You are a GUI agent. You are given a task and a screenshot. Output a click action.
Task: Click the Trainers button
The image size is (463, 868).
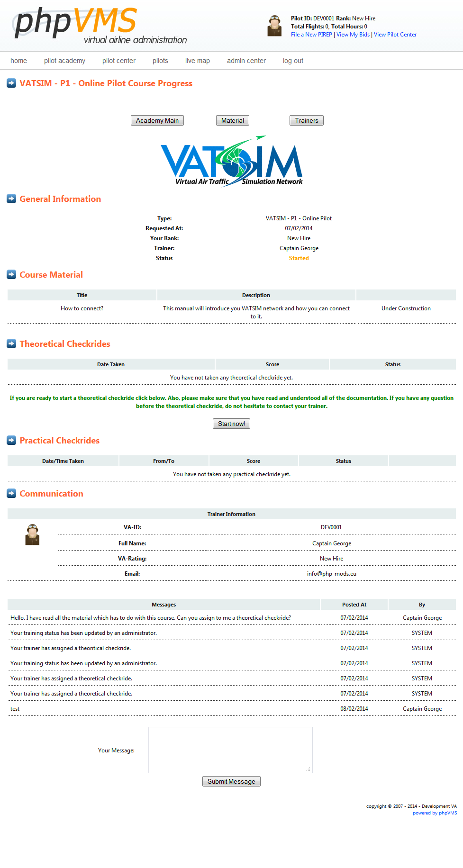click(x=307, y=121)
